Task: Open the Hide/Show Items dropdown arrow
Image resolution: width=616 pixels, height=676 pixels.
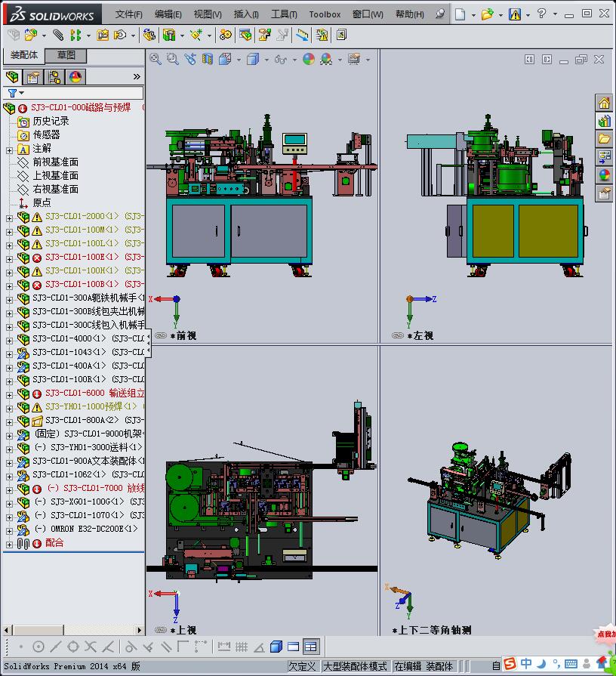Action: (294, 60)
